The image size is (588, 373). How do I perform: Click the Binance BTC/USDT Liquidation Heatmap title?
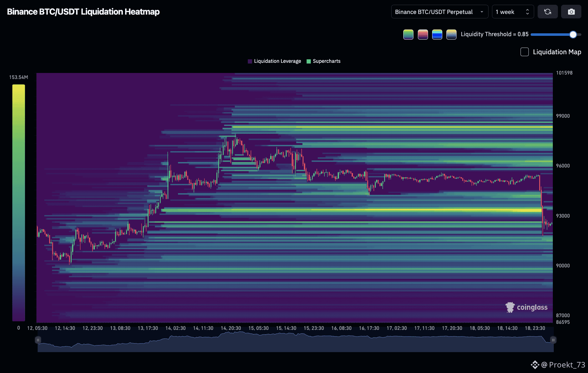(83, 12)
